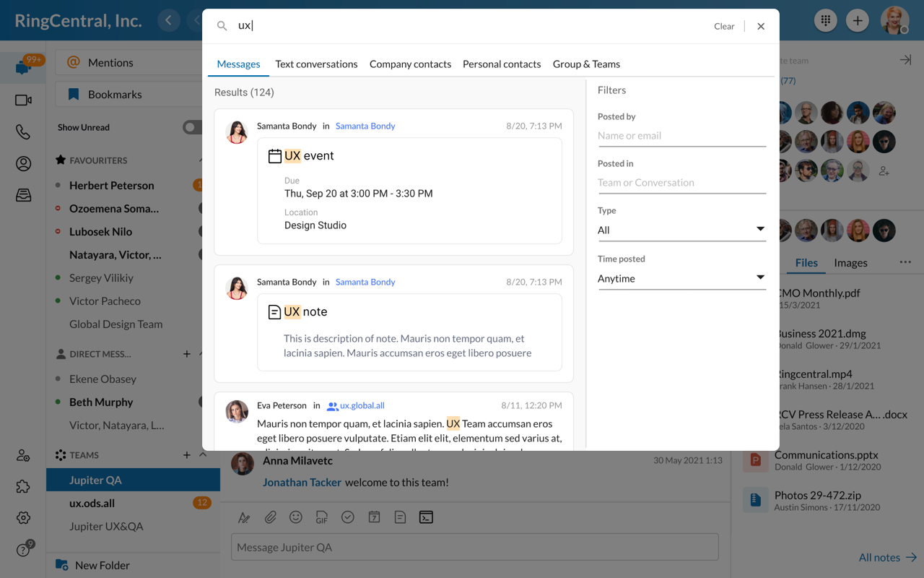Click the Posted by name input field

(x=681, y=136)
